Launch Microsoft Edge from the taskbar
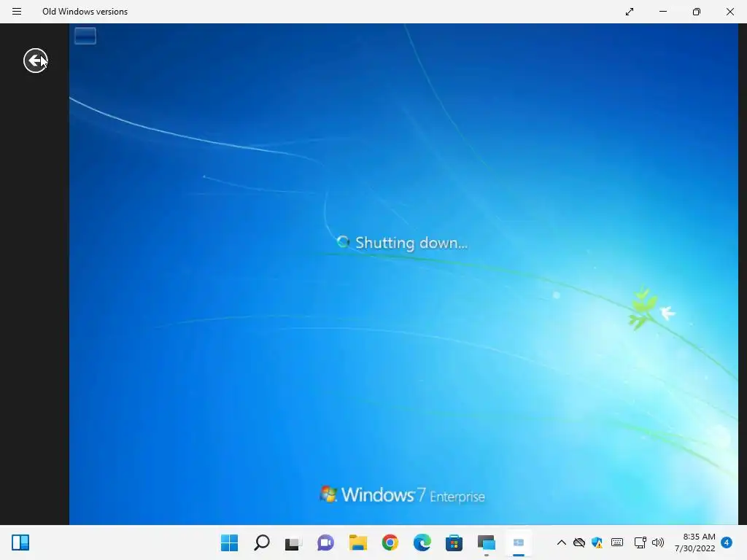This screenshot has width=747, height=560. (x=422, y=542)
